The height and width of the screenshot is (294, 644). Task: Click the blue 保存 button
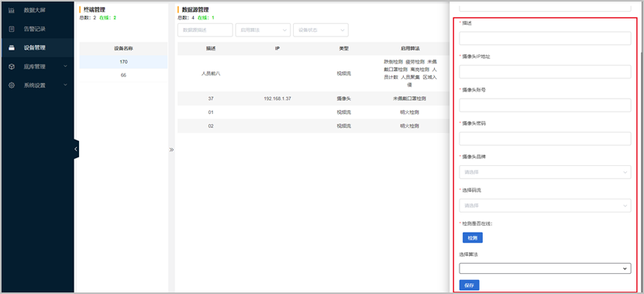click(469, 285)
